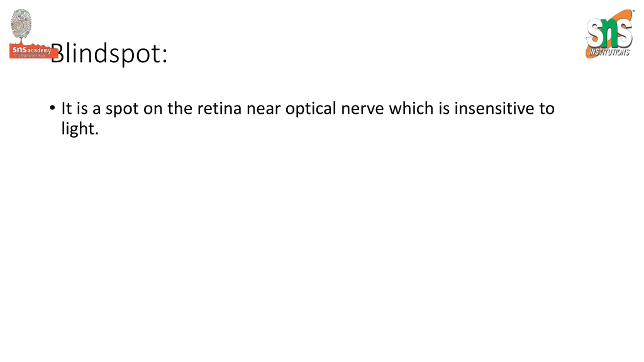Click the word spot in the bullet
The width and height of the screenshot is (644, 362).
(x=122, y=110)
